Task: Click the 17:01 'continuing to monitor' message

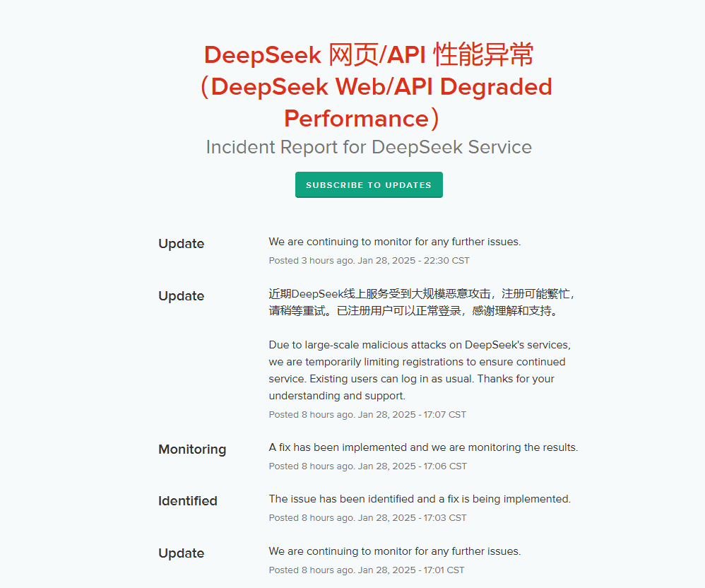Action: click(395, 551)
